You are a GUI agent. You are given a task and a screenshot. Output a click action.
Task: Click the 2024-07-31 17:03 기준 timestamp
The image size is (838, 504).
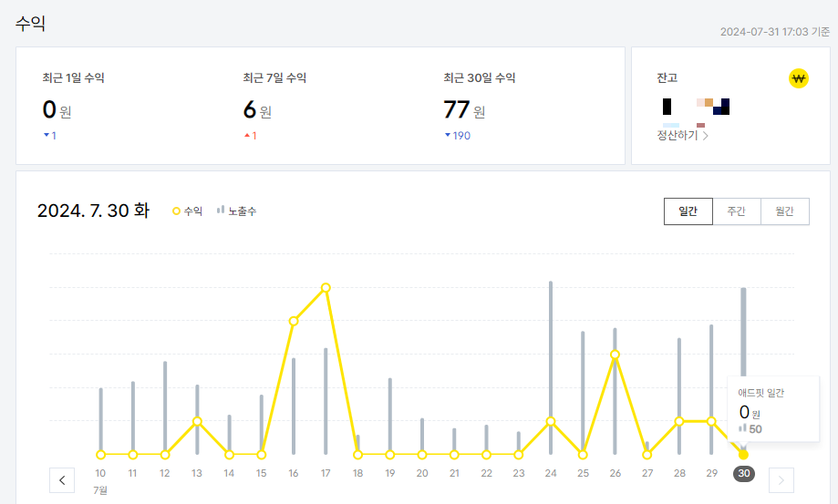pyautogui.click(x=774, y=32)
